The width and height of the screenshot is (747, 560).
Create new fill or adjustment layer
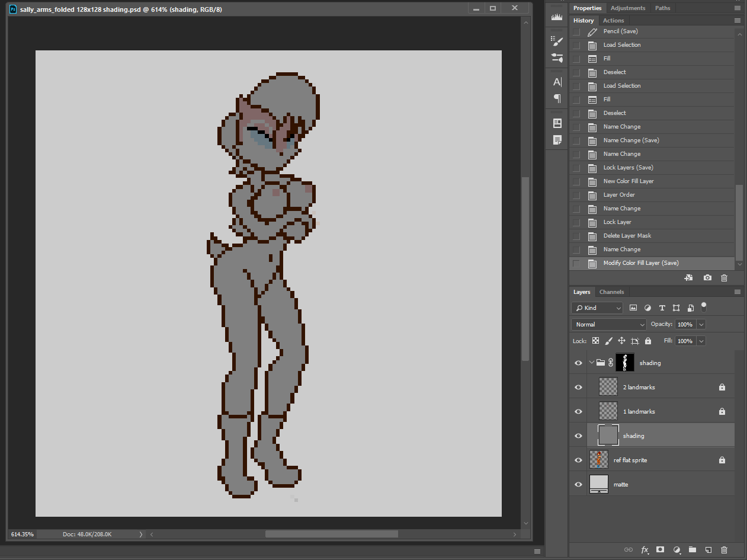[x=677, y=550]
